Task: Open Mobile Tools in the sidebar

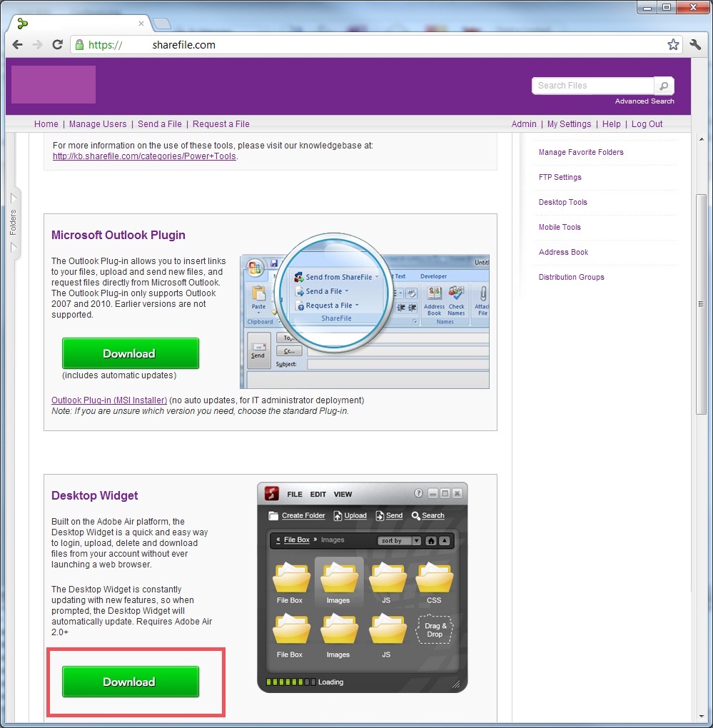Action: tap(560, 227)
